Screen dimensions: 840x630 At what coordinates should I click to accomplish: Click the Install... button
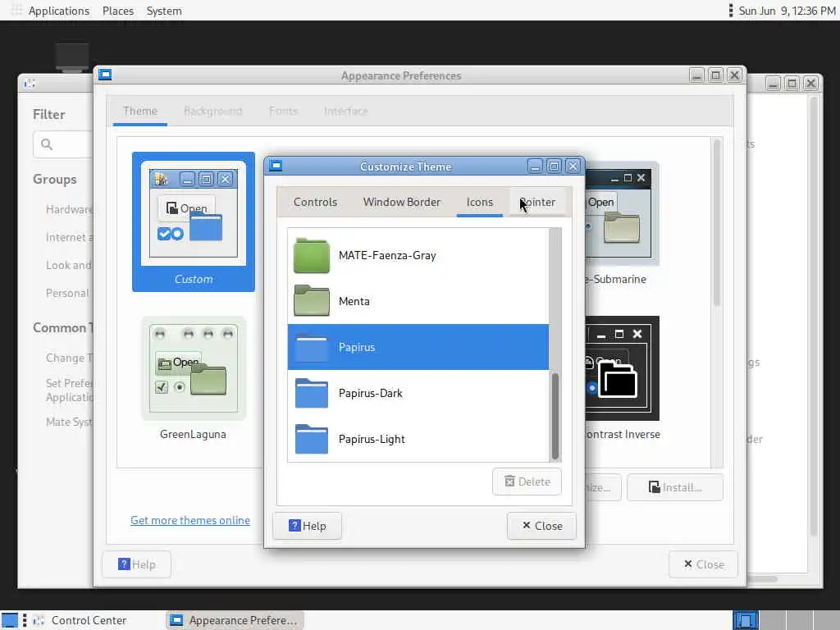[x=675, y=487]
